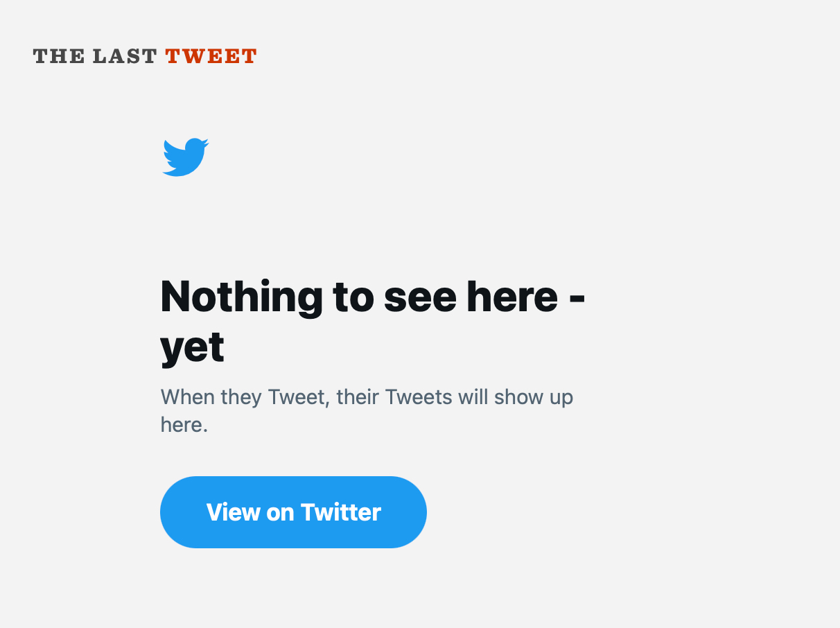Click the word here. ending the description
This screenshot has height=628, width=840.
184,424
